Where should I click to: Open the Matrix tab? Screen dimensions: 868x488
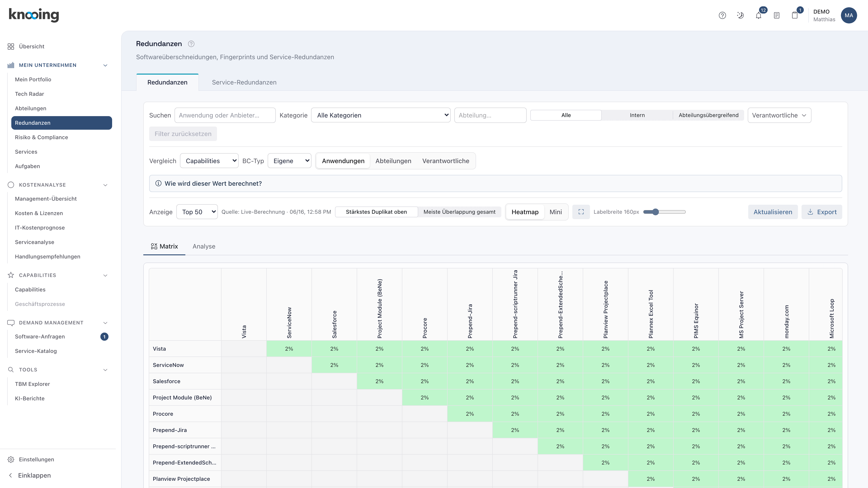click(164, 246)
